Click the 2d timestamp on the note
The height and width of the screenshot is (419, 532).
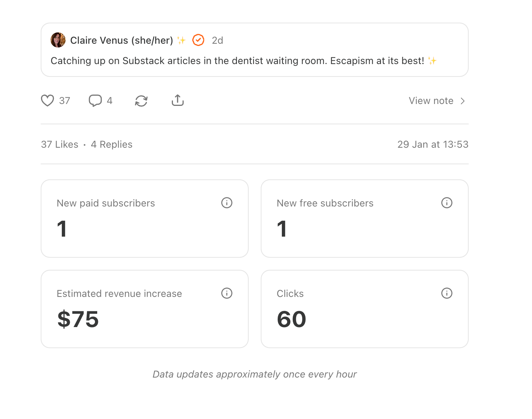tap(217, 40)
